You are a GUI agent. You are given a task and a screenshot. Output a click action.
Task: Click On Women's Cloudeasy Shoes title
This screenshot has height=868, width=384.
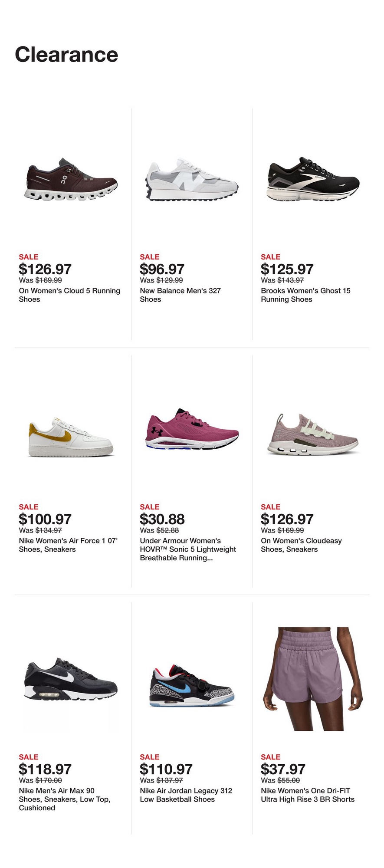point(301,545)
